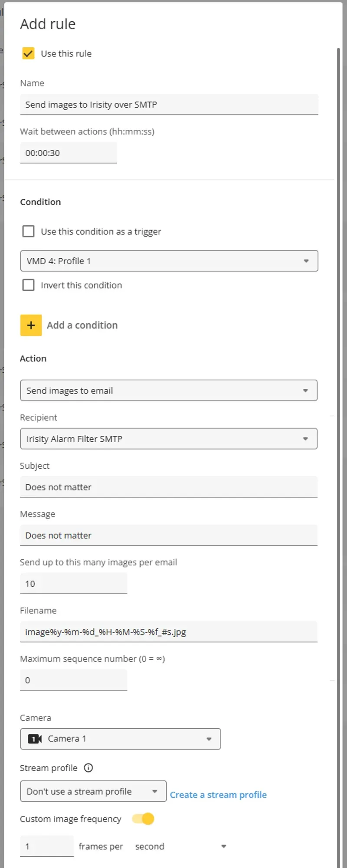Check Invert this condition
The width and height of the screenshot is (347, 868).
pyautogui.click(x=28, y=285)
